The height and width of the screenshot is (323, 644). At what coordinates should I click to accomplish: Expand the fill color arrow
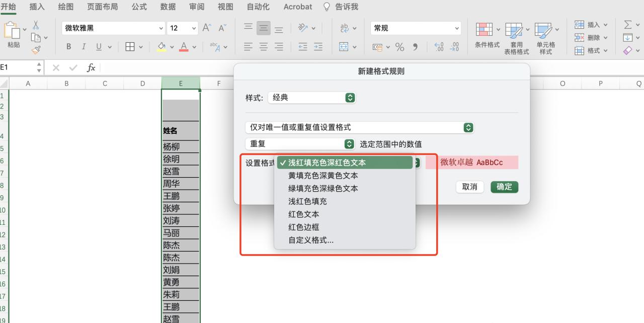click(x=172, y=47)
